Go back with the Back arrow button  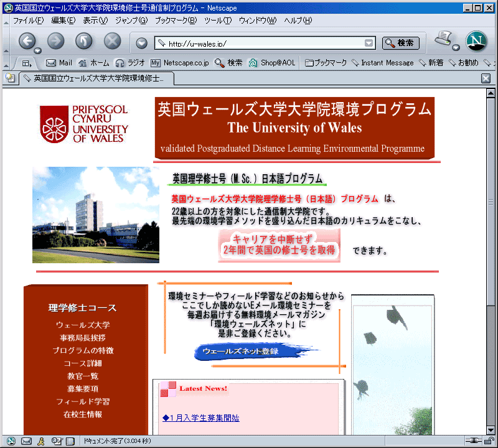click(x=27, y=41)
